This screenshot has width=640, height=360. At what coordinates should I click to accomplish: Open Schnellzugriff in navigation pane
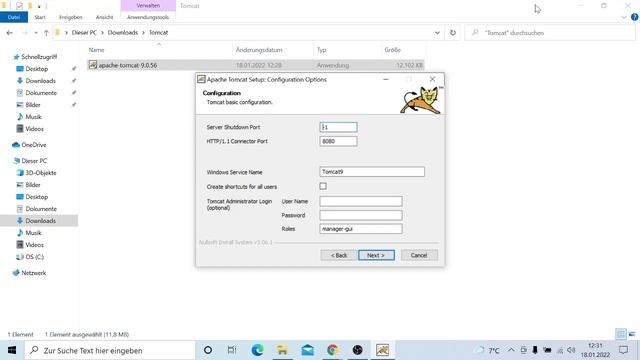(x=39, y=57)
